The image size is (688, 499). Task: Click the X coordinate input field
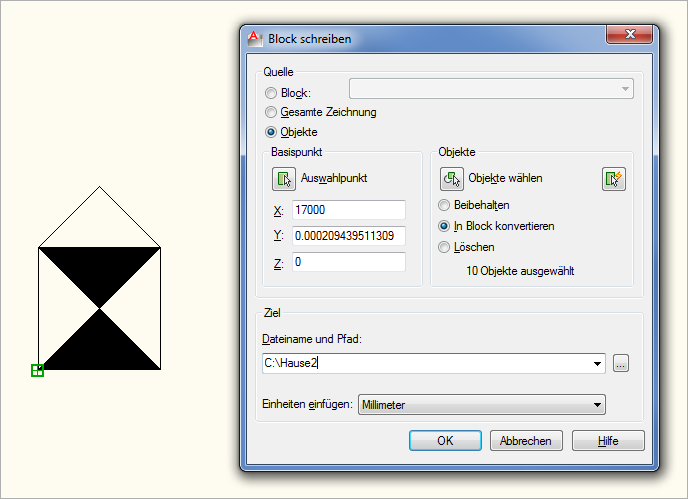[348, 210]
